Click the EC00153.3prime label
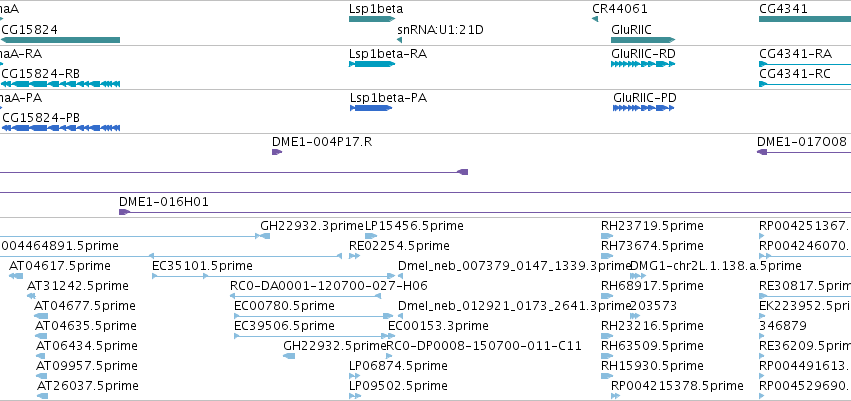The width and height of the screenshot is (851, 401). point(439,326)
